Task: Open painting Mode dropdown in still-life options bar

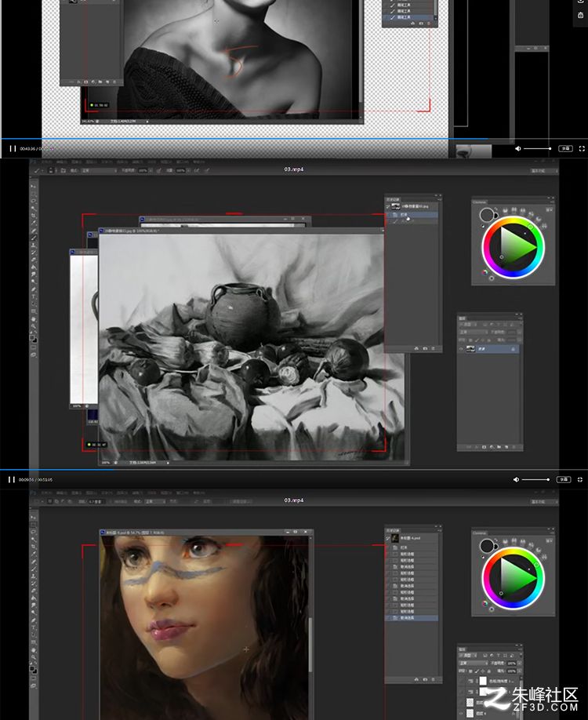Action: 100,170
